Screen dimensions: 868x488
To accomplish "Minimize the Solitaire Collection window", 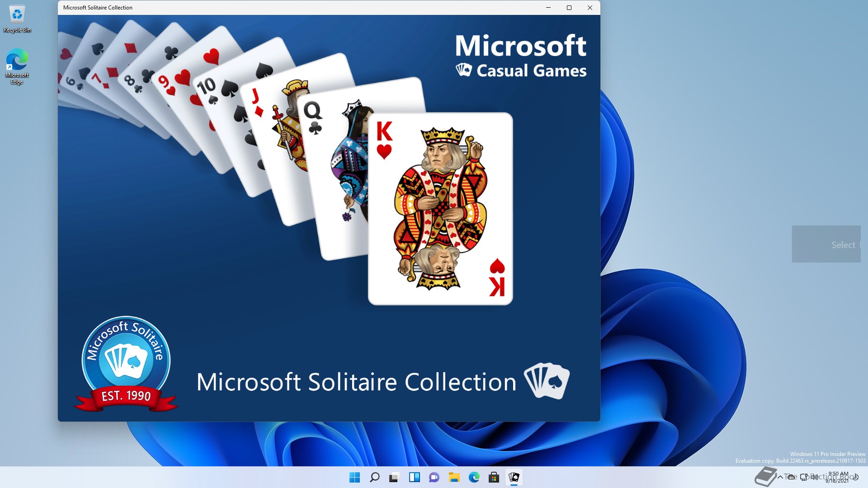I will click(548, 8).
